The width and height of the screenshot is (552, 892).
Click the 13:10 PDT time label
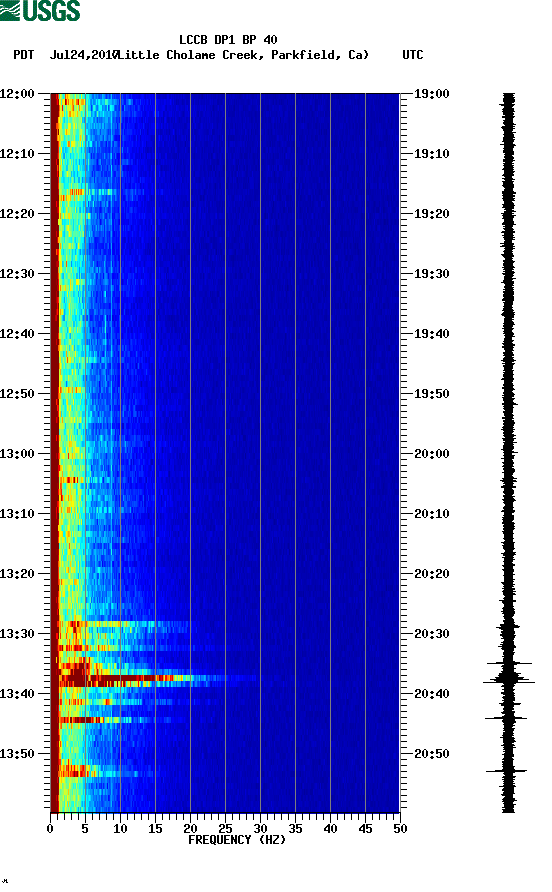(x=18, y=514)
